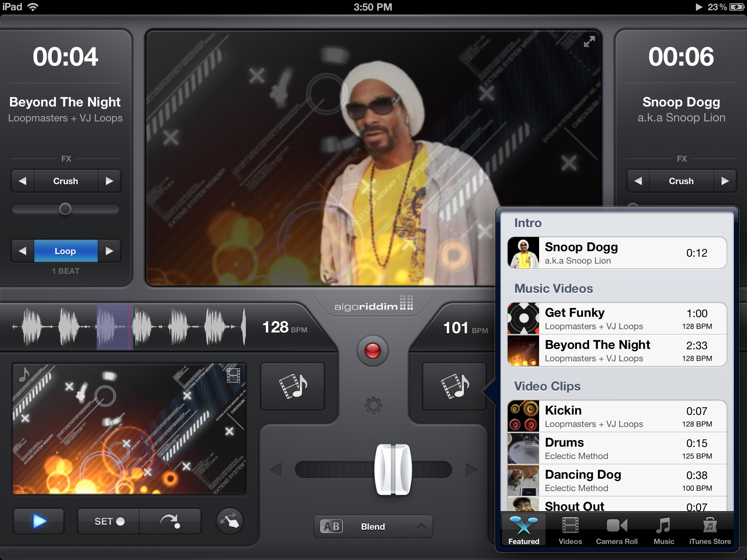This screenshot has width=747, height=560.
Task: Tap the 128 BPM readout
Action: click(x=285, y=327)
